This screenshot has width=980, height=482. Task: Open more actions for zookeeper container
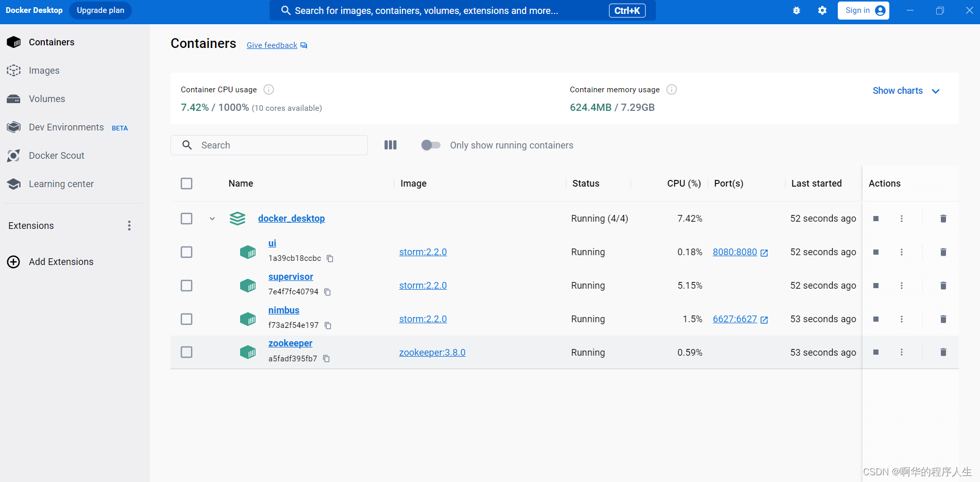[x=902, y=352]
